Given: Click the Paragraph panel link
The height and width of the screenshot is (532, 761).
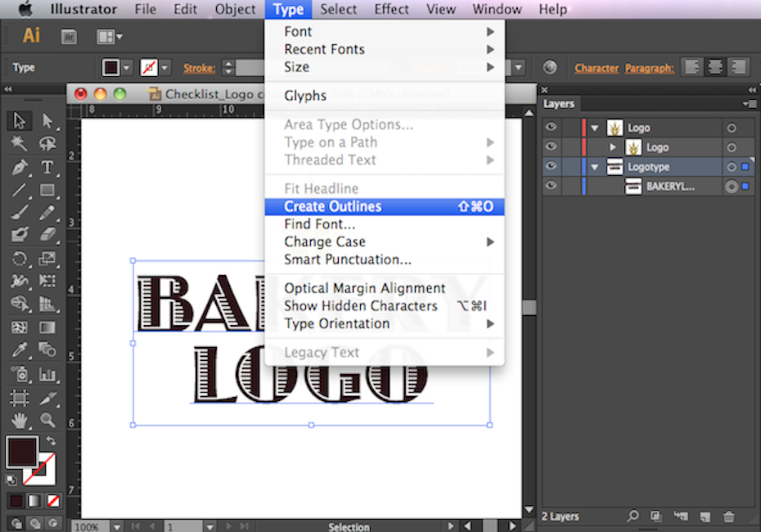Looking at the screenshot, I should click(x=649, y=68).
